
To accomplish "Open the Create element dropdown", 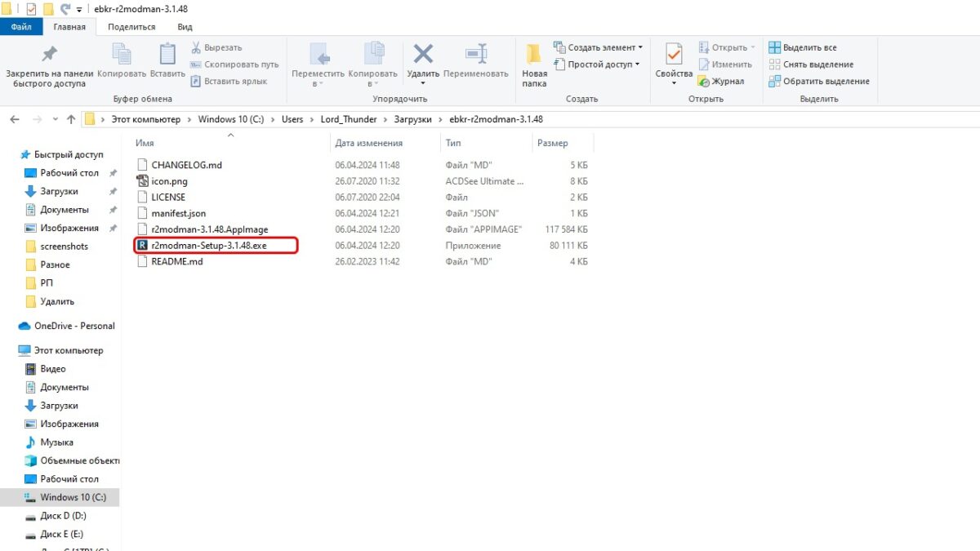I will tap(599, 47).
